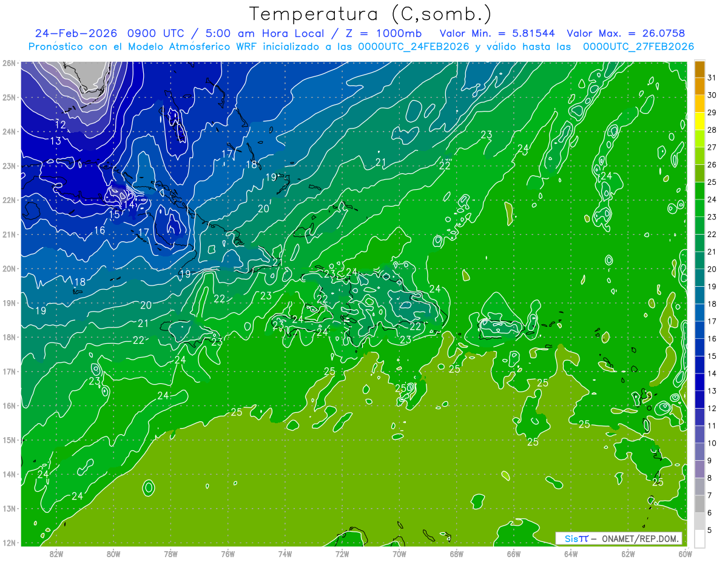Viewport: 728px width, 562px height.
Task: Click "Valor Min. = 5.81544" text
Action: coord(497,33)
